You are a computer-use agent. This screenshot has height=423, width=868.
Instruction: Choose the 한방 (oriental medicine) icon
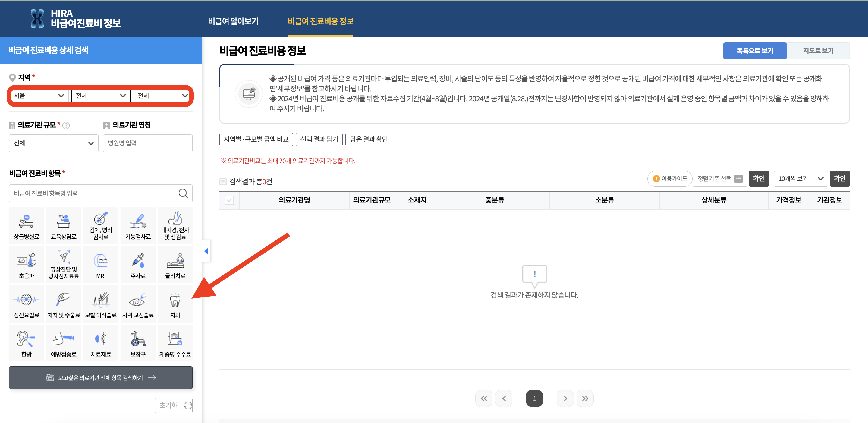[x=26, y=342]
